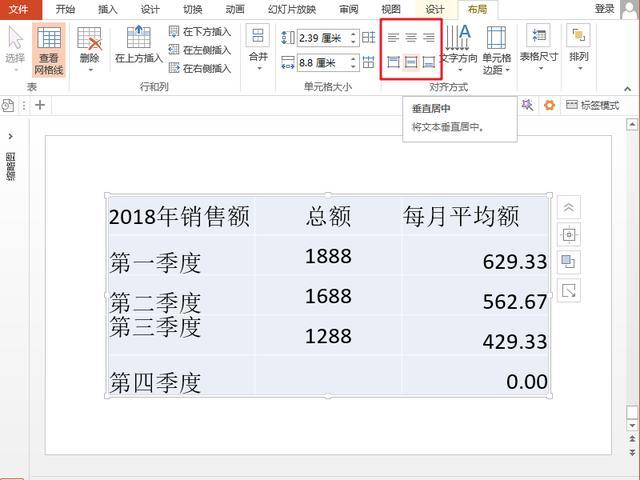The width and height of the screenshot is (640, 480).
Task: Open the 审阅 ribbon tab
Action: tap(349, 9)
